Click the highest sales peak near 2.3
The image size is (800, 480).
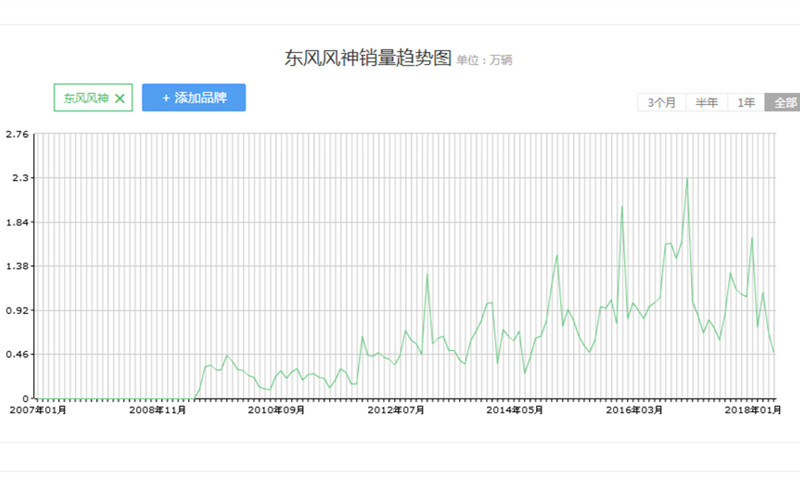tap(687, 179)
